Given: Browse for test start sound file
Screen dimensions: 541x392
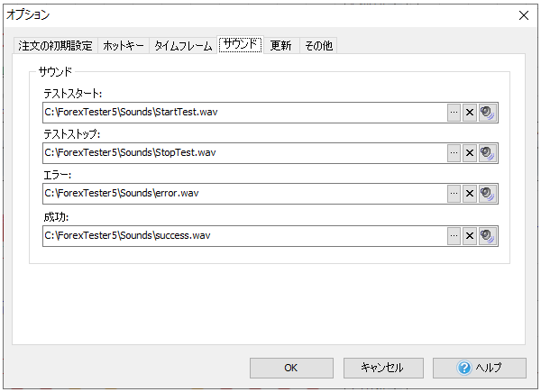Looking at the screenshot, I should tap(454, 113).
